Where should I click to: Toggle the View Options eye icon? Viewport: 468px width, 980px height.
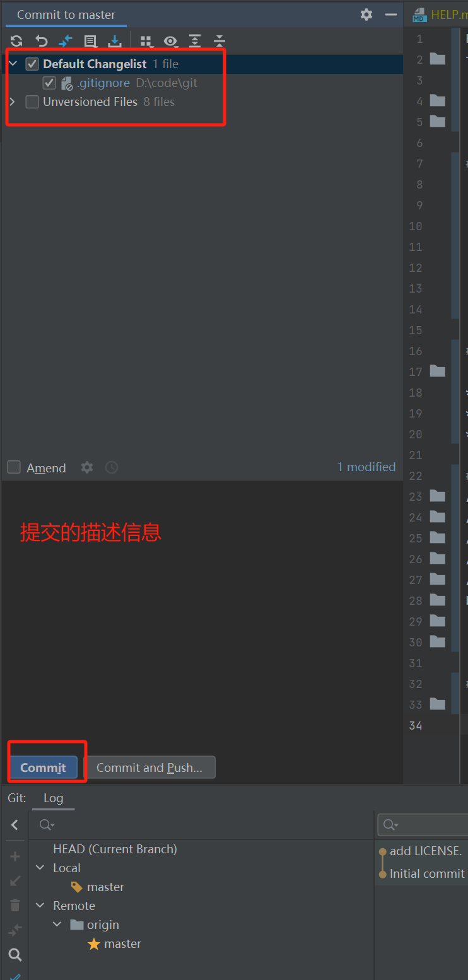click(170, 42)
